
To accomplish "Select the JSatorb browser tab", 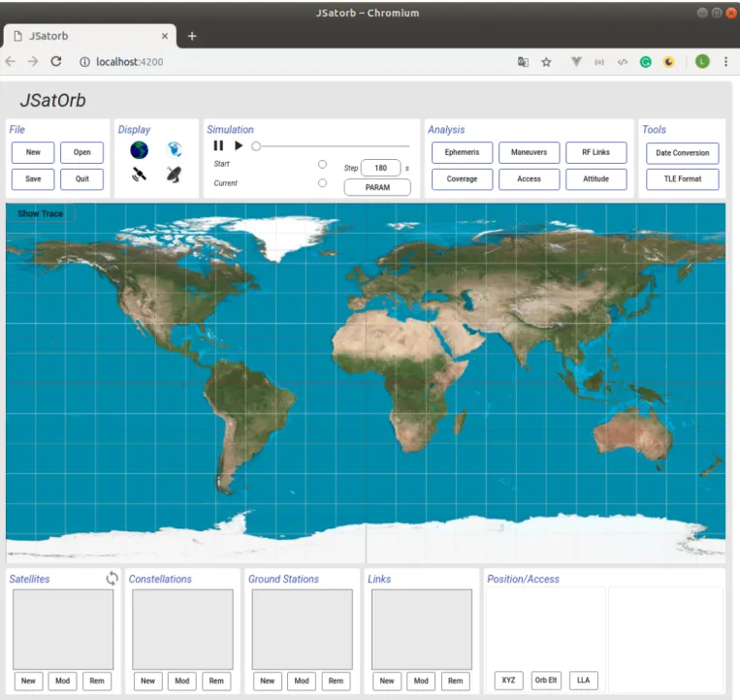I will click(x=89, y=36).
